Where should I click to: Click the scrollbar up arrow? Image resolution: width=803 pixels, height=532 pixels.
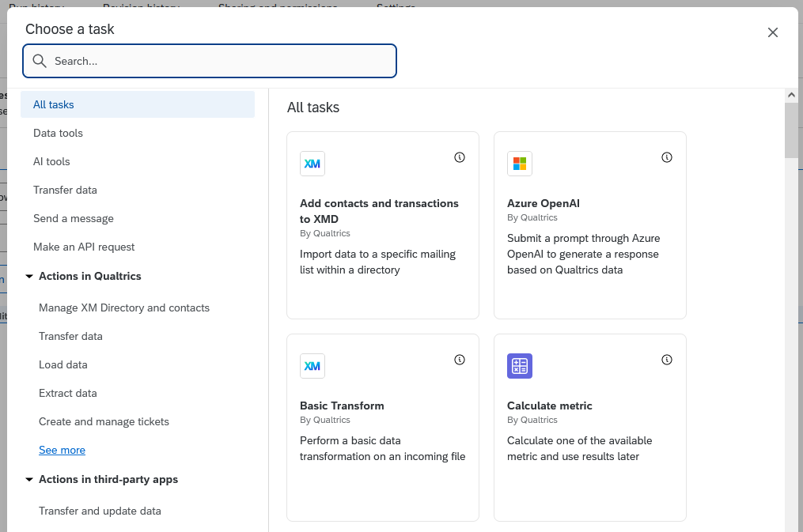(791, 95)
